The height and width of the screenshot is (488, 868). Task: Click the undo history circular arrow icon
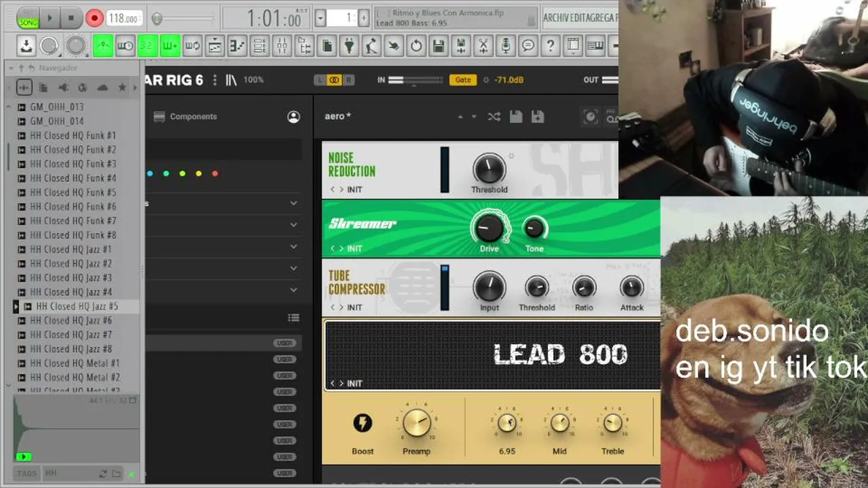(416, 46)
